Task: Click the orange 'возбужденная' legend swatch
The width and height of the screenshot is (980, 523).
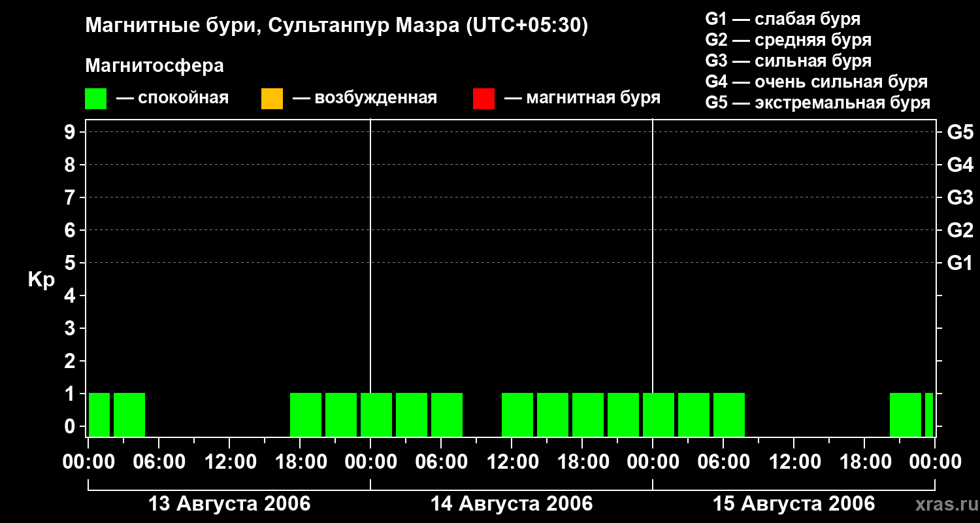Action: pyautogui.click(x=272, y=99)
